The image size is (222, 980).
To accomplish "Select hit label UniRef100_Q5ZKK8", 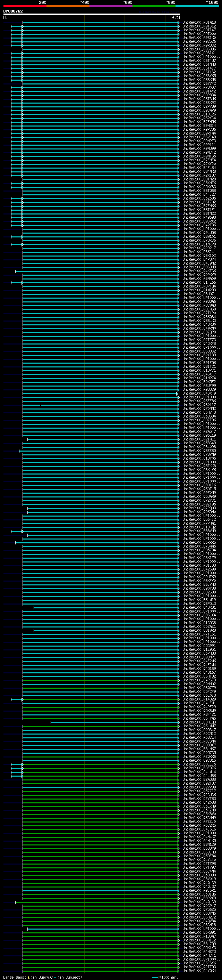I will coord(199,466).
